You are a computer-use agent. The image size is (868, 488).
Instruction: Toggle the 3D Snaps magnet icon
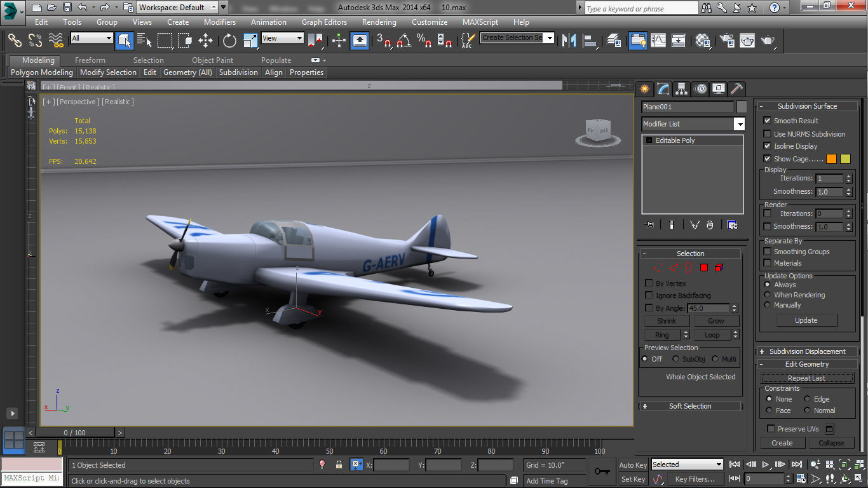pos(384,41)
